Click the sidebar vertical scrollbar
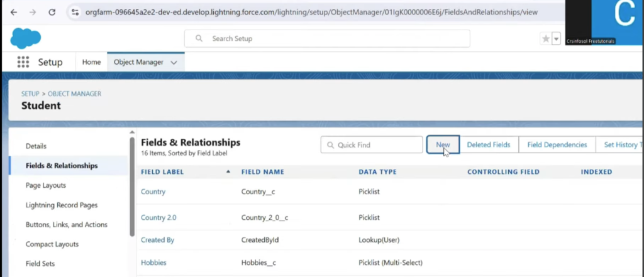 pyautogui.click(x=132, y=188)
